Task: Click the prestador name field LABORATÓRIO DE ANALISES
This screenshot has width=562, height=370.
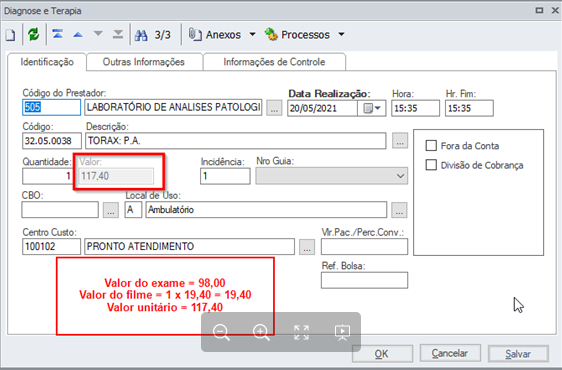Action: pos(173,108)
